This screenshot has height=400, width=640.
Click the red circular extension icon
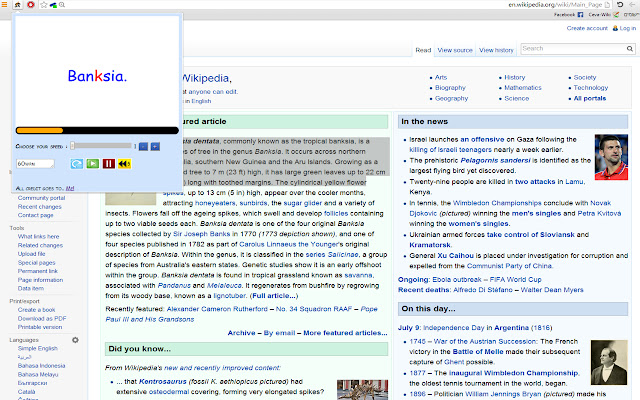[x=31, y=4]
